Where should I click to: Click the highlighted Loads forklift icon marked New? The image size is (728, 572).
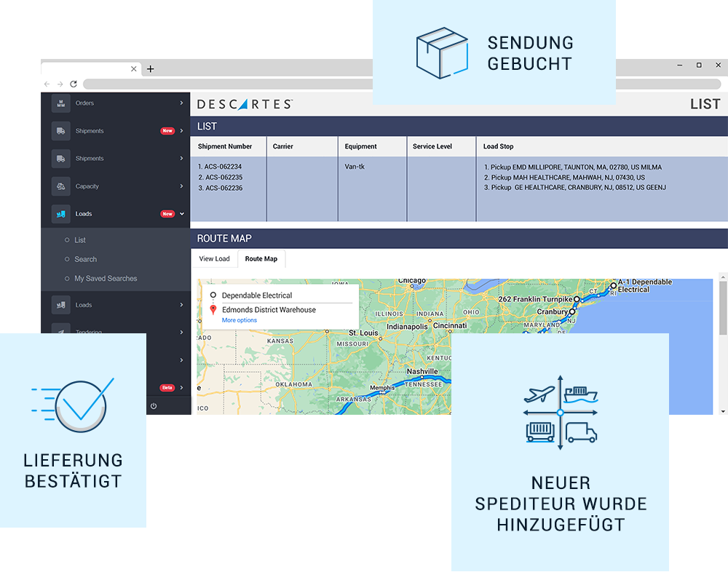[x=61, y=214]
